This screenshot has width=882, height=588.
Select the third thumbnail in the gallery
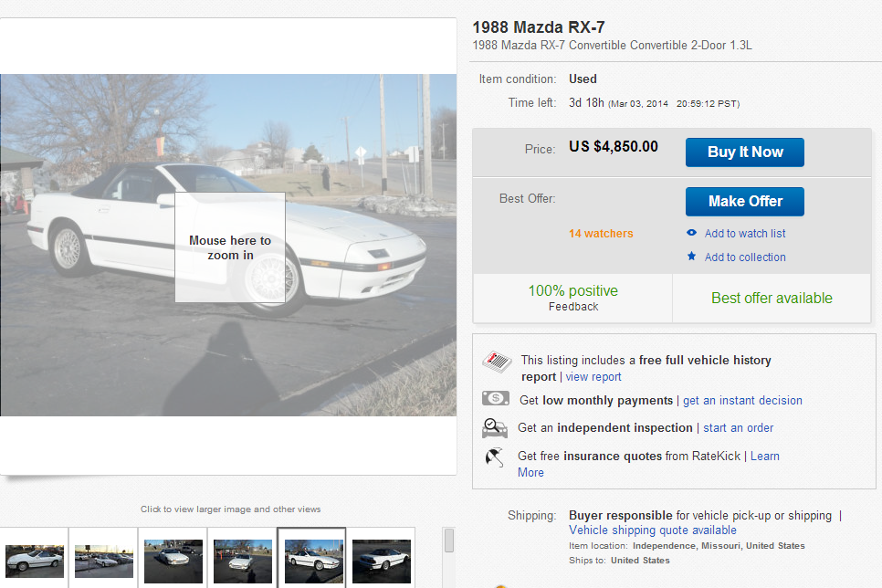[x=173, y=561]
